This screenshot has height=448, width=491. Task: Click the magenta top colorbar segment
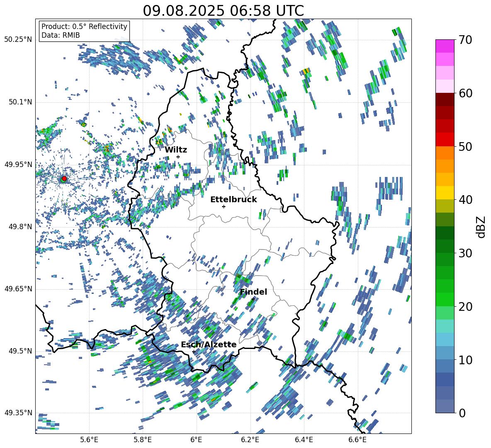tap(445, 46)
